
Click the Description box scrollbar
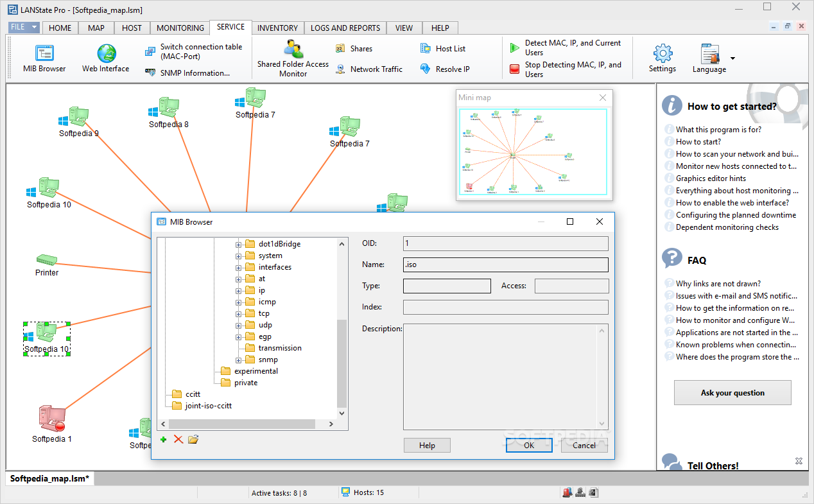602,376
